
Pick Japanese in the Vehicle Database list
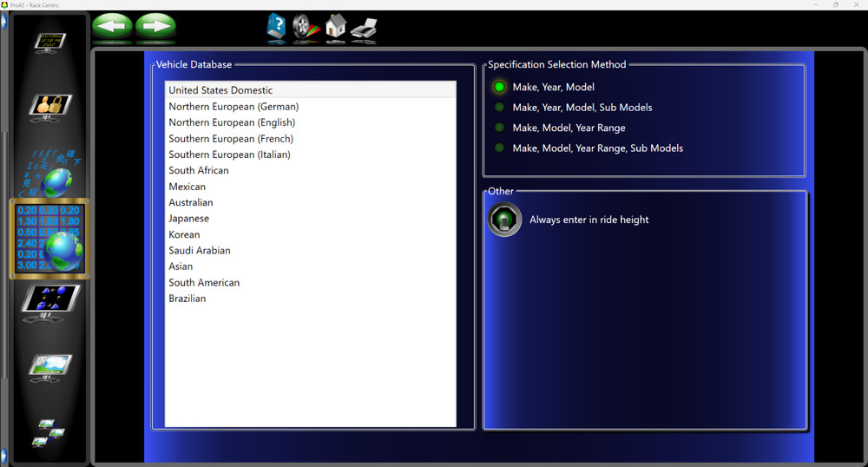click(188, 219)
